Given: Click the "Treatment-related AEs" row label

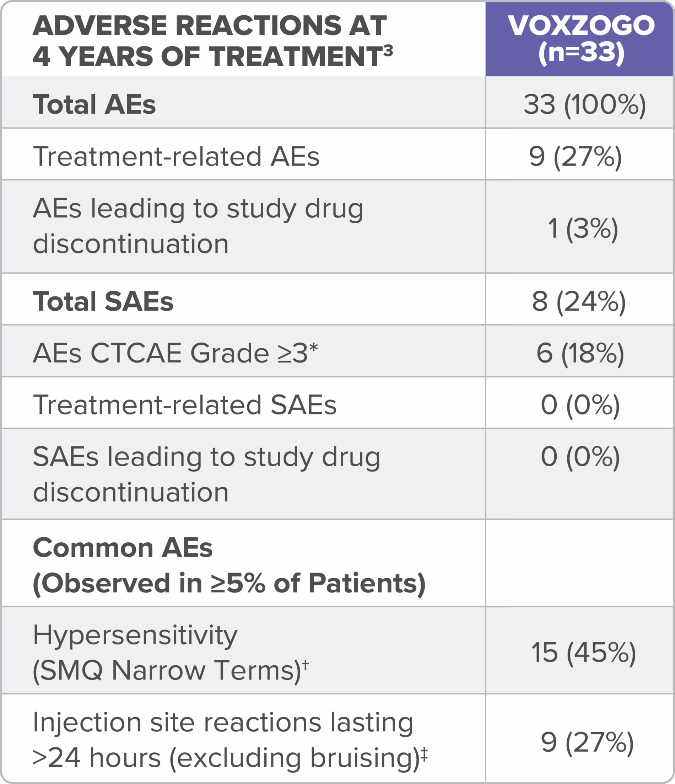Looking at the screenshot, I should click(x=176, y=156).
